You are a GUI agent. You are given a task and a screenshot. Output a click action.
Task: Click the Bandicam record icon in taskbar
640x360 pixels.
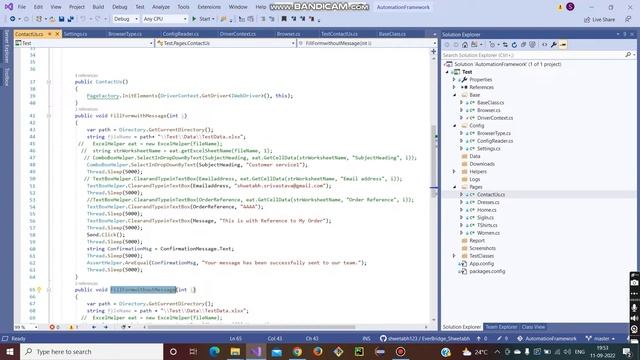tap(400, 351)
